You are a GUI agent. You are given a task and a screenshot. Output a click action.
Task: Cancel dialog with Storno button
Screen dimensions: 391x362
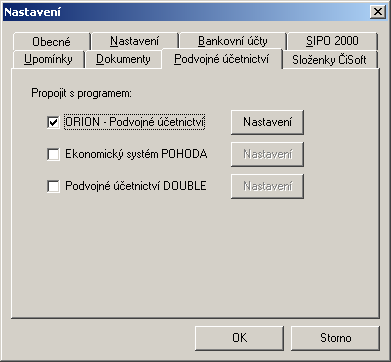point(336,338)
